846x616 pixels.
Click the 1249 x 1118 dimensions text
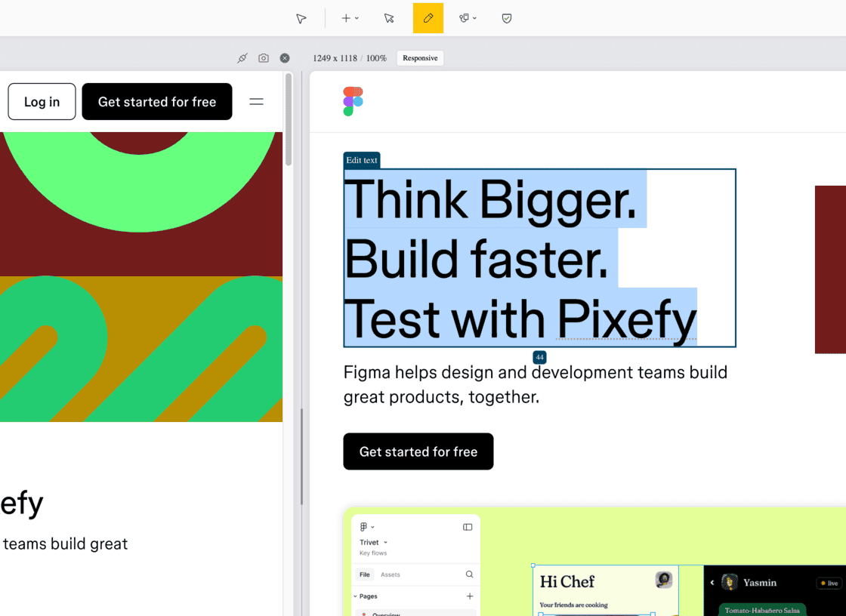coord(335,58)
